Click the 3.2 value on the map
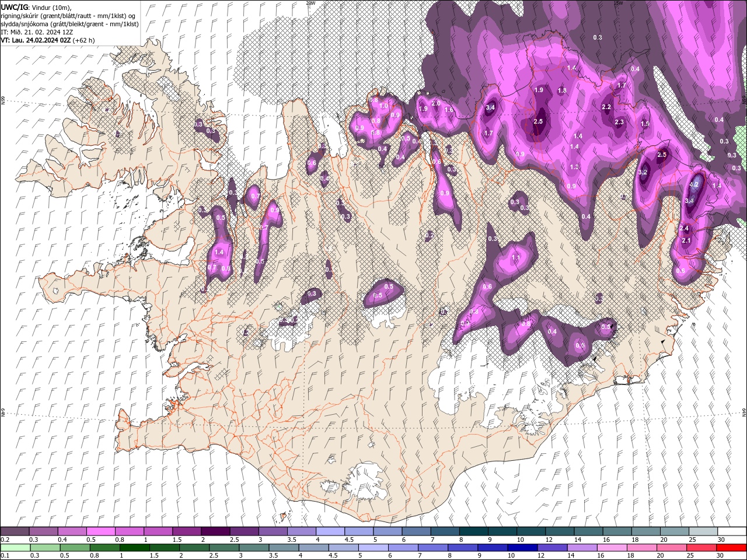The image size is (747, 560). [643, 173]
